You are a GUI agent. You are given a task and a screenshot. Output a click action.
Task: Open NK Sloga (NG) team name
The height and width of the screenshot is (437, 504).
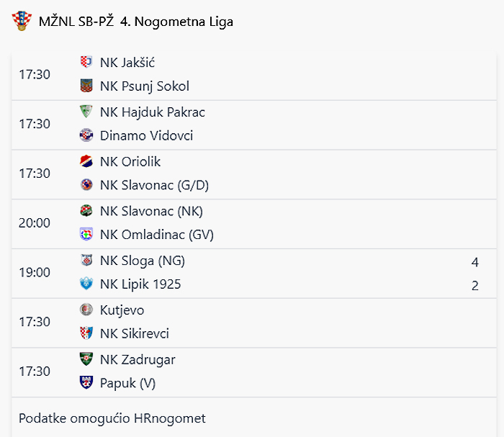point(143,261)
